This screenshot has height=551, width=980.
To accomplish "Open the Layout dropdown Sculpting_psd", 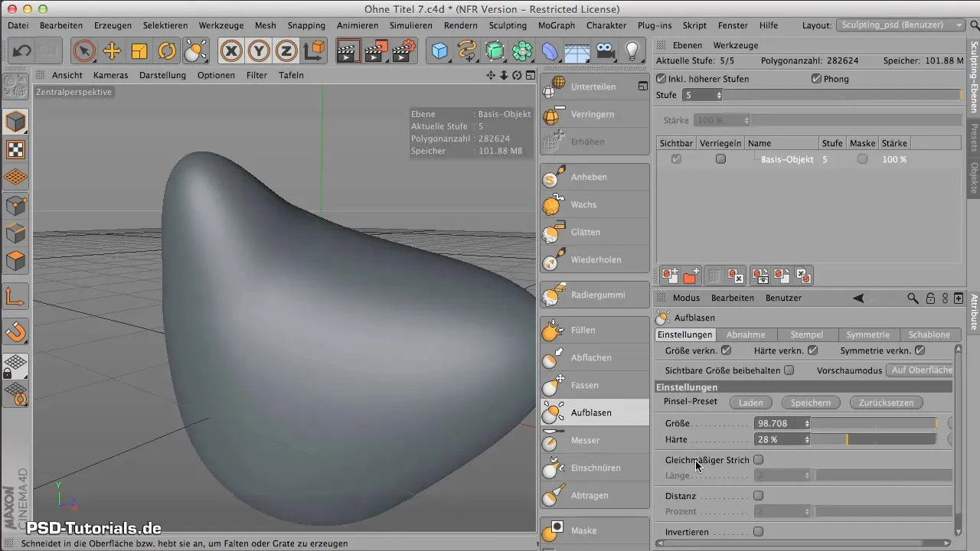I will coord(901,25).
